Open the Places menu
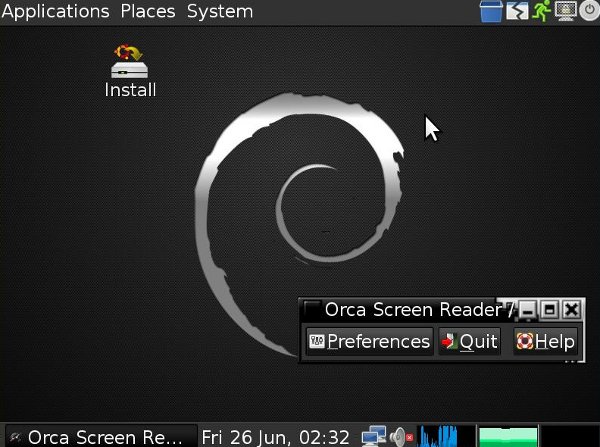The image size is (600, 447). 148,11
